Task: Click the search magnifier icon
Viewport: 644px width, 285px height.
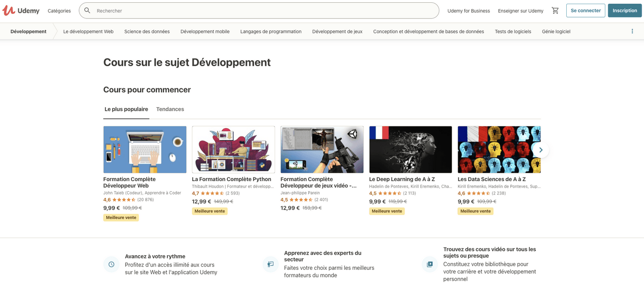Action: pyautogui.click(x=87, y=11)
